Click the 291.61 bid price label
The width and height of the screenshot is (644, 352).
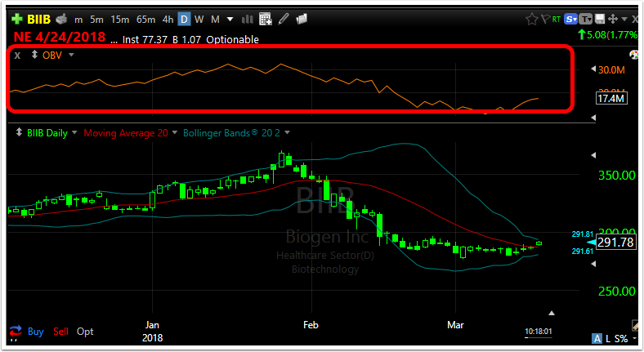(x=583, y=251)
